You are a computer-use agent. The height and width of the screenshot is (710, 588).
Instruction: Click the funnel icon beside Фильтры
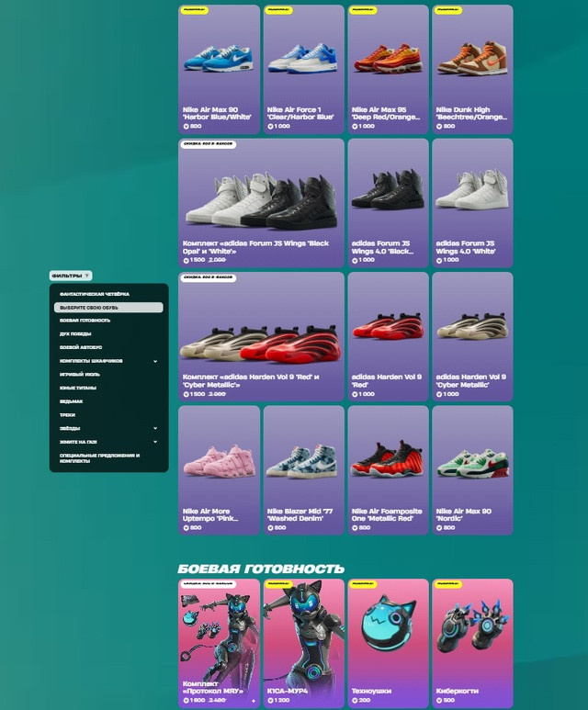tap(87, 276)
